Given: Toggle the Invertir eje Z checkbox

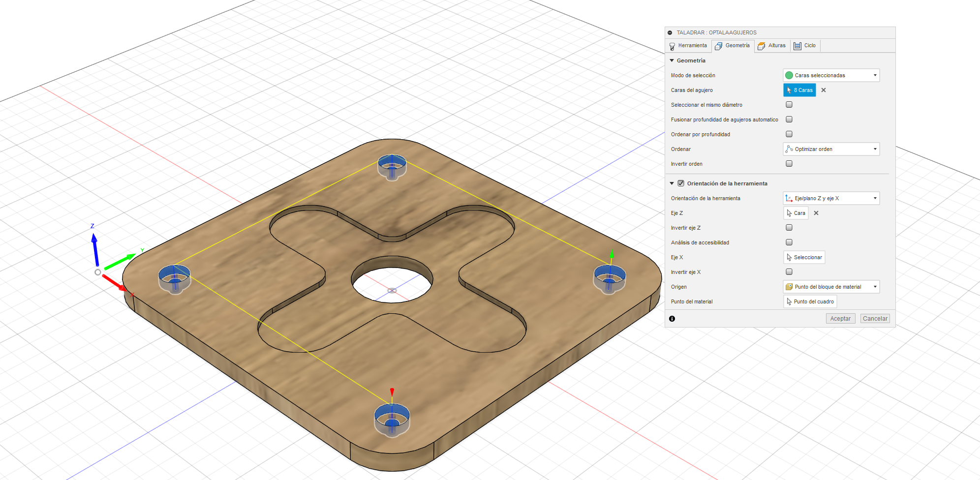Looking at the screenshot, I should [789, 228].
